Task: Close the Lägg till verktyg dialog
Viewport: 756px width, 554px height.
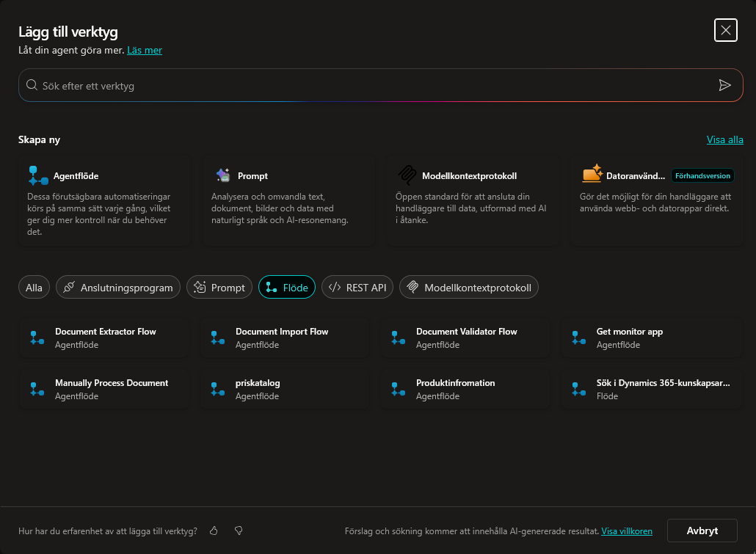Action: pyautogui.click(x=726, y=30)
